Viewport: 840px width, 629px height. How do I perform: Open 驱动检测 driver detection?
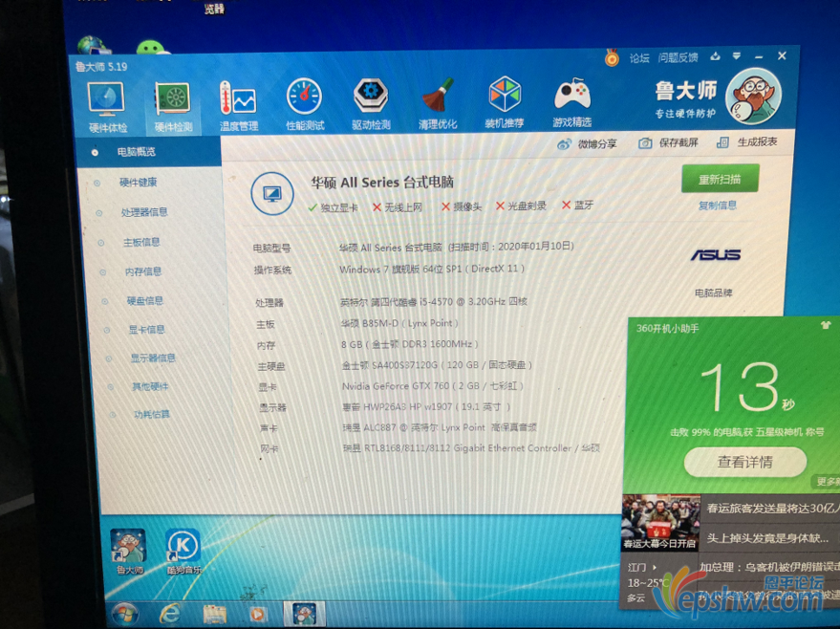[x=371, y=104]
